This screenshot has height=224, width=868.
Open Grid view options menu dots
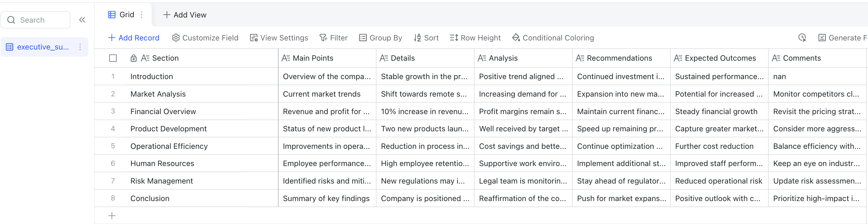pyautogui.click(x=142, y=14)
